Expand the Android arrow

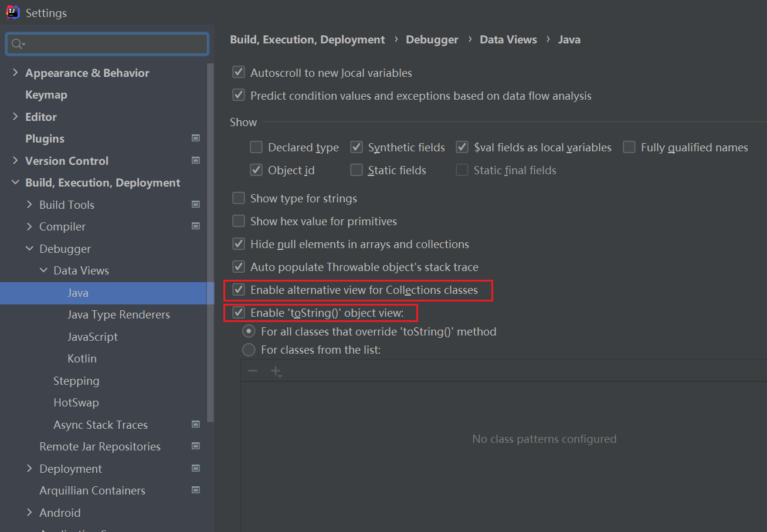(29, 513)
